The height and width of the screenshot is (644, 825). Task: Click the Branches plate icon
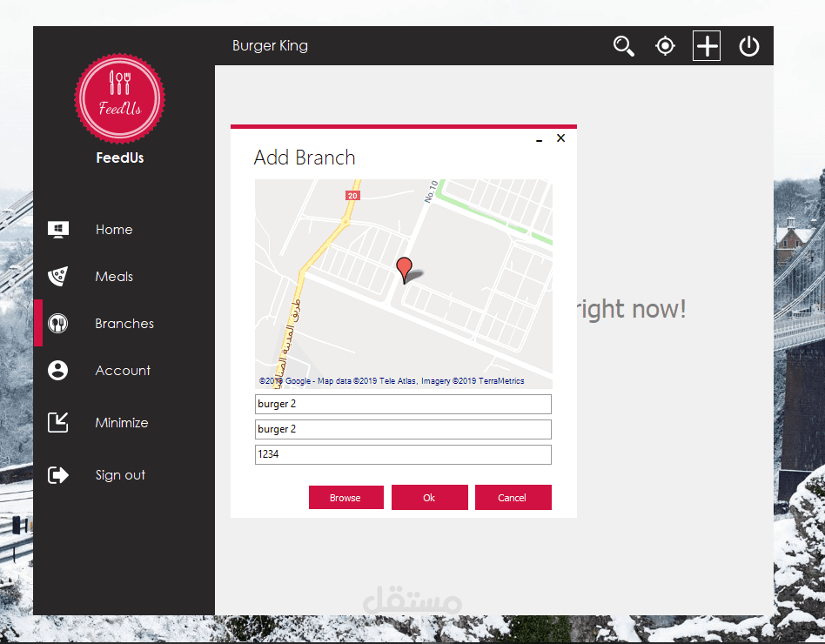[58, 323]
